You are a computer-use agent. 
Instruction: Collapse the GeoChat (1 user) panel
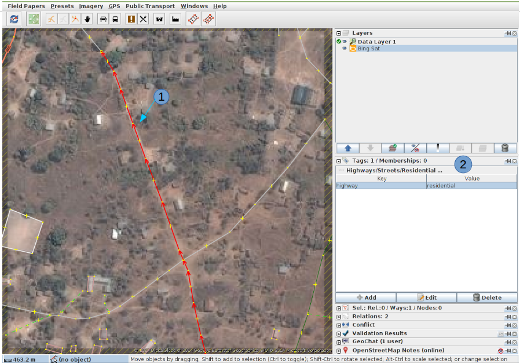(x=339, y=342)
